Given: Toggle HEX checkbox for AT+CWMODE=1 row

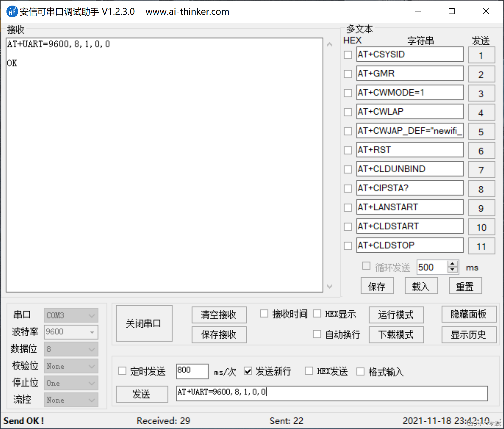Looking at the screenshot, I should 348,93.
